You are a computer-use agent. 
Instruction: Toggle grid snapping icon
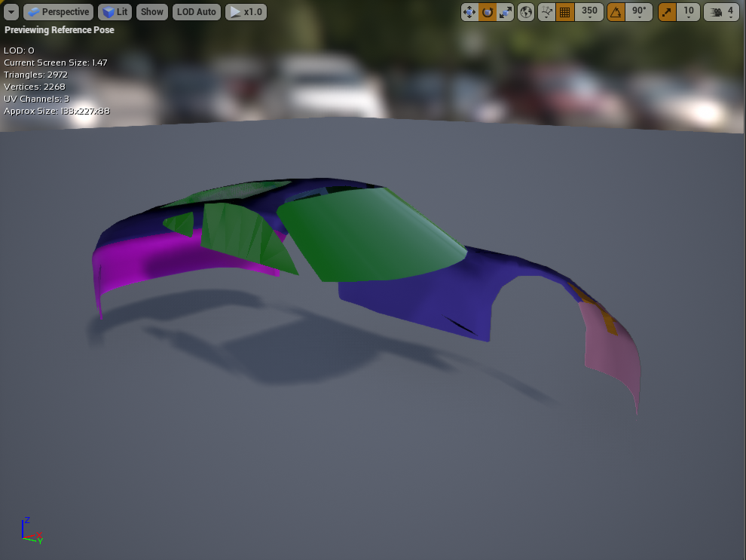tap(564, 12)
